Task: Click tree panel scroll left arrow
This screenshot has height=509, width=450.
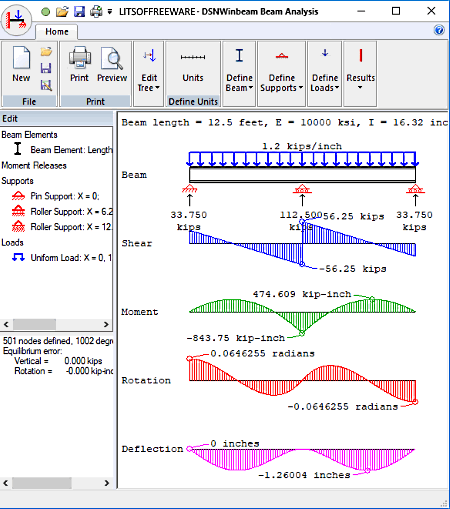Action: (x=6, y=324)
